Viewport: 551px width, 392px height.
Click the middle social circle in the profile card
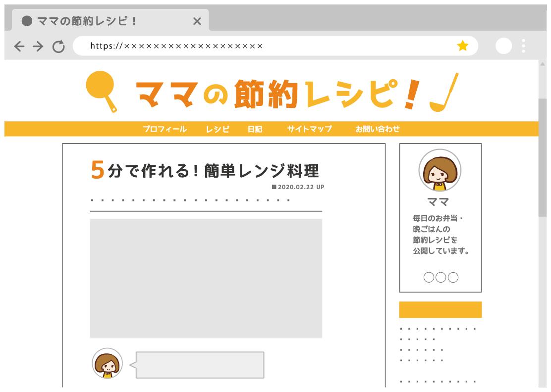(441, 277)
